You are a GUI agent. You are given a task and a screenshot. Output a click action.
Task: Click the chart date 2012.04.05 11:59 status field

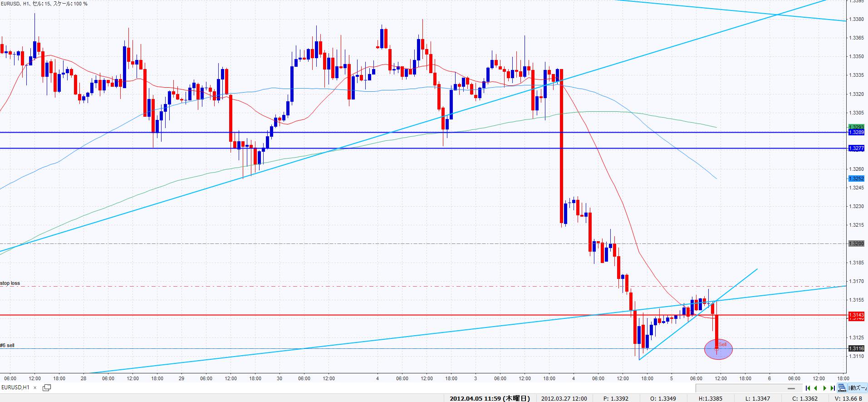pos(489,398)
